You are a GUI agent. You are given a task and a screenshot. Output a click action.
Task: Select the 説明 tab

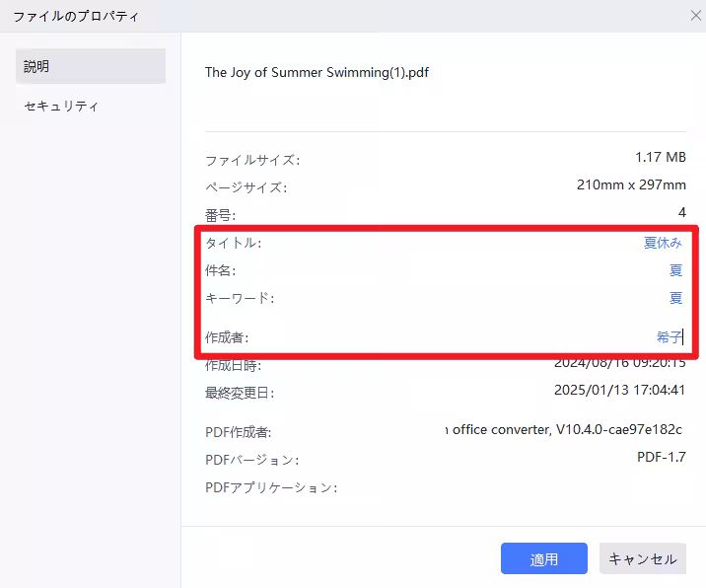pos(91,67)
